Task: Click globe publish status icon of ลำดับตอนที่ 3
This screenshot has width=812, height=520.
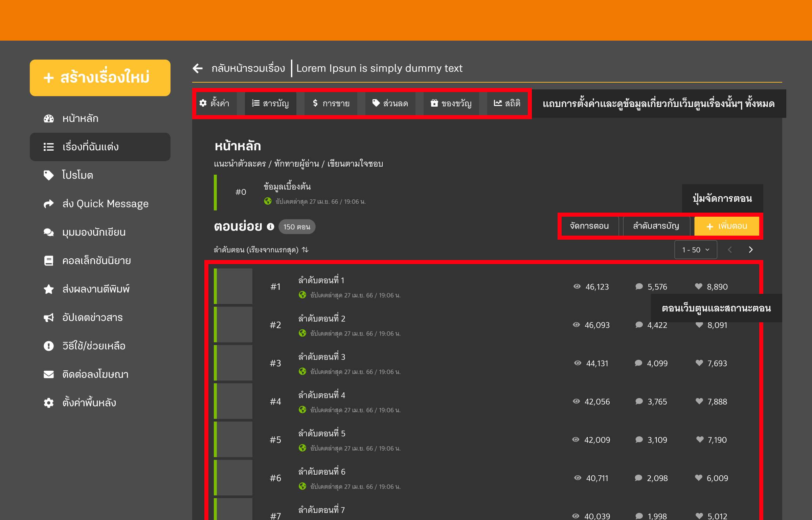Action: click(x=302, y=371)
